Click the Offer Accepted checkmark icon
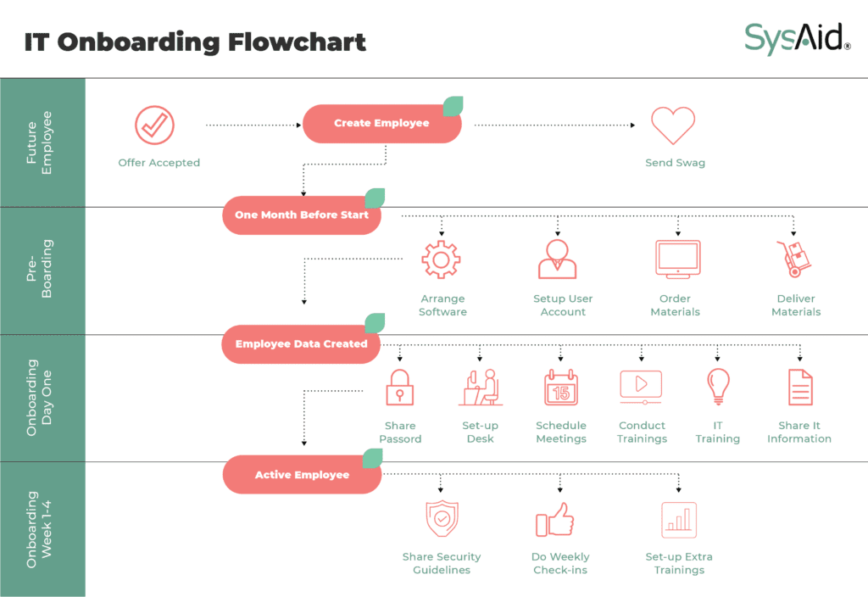 point(154,126)
